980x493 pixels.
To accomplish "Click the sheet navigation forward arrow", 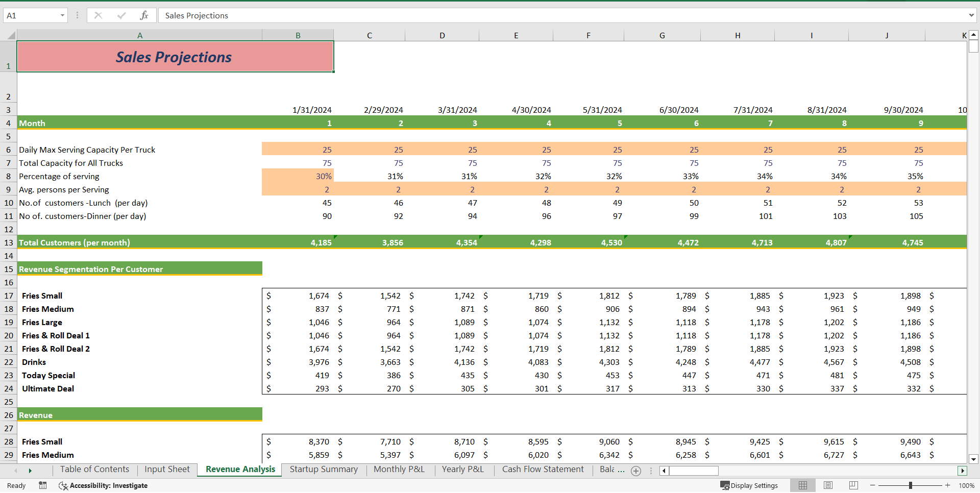I will point(31,471).
